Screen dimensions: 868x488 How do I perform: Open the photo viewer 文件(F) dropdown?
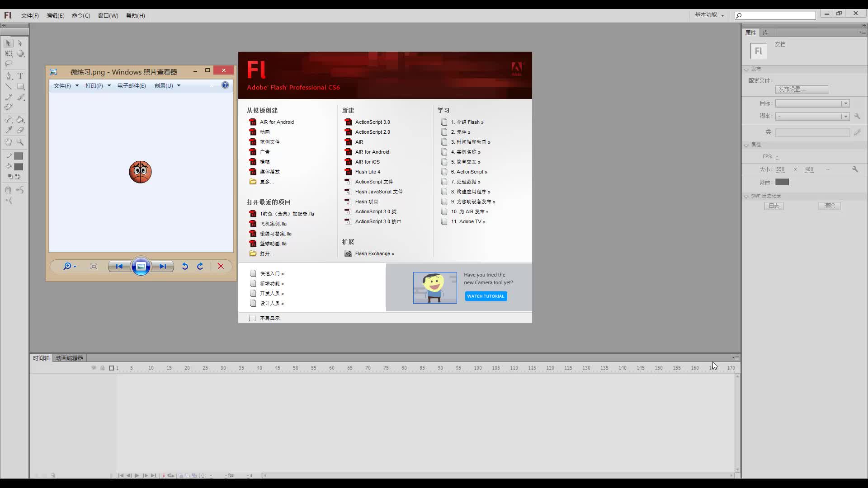pos(66,85)
